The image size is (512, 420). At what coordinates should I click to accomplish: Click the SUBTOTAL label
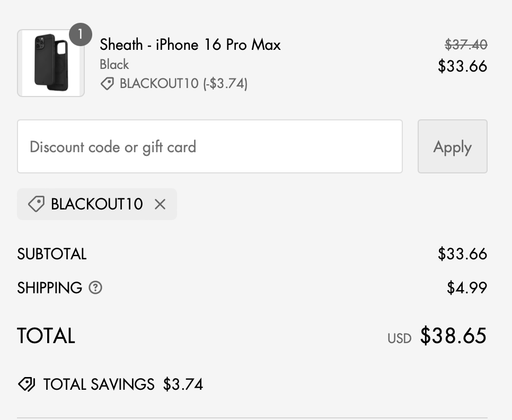point(52,254)
